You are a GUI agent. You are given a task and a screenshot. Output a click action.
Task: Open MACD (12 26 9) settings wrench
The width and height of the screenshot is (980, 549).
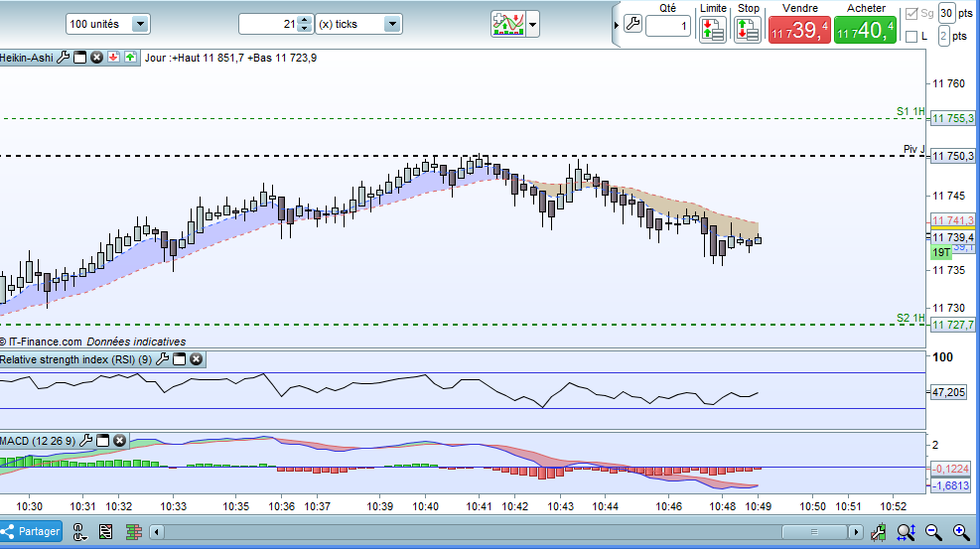pos(86,441)
